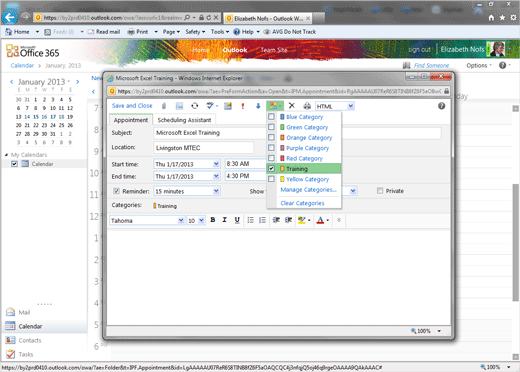
Task: Choose Manage Categories from the menu
Action: click(x=308, y=190)
